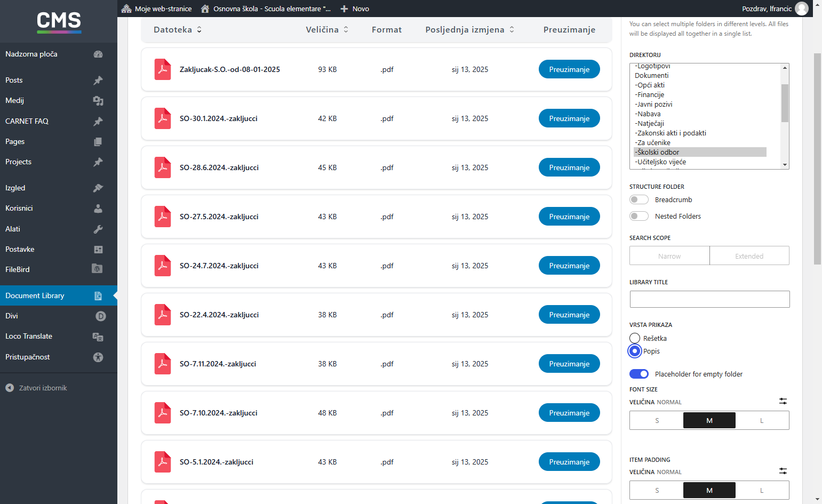Disable Placeholder for empty folder toggle
This screenshot has width=822, height=504.
(x=639, y=374)
